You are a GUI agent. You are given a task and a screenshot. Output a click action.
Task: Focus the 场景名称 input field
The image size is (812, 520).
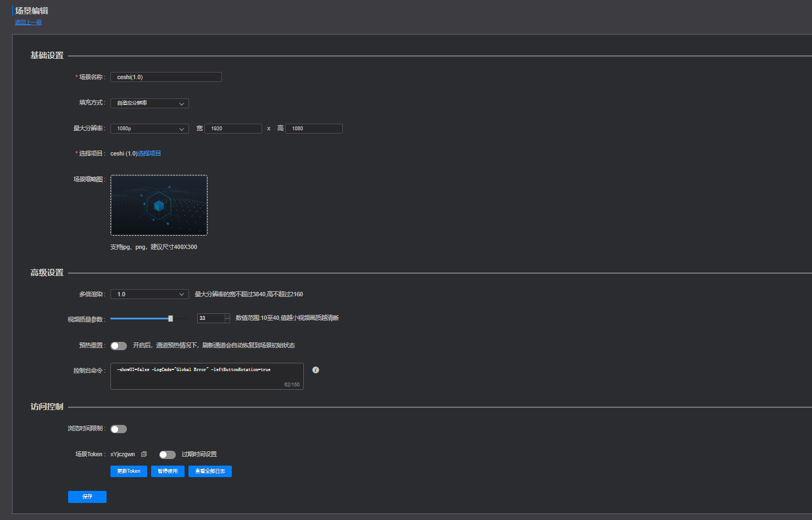[166, 77]
